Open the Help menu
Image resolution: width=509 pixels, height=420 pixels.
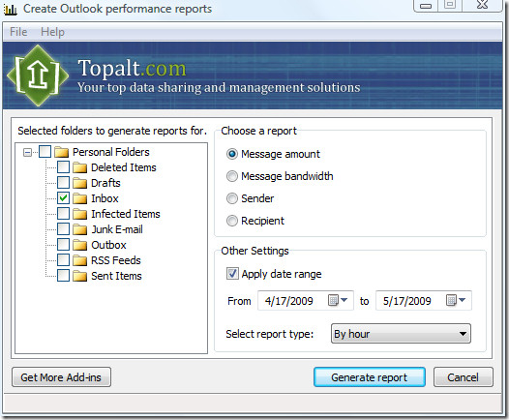click(52, 32)
